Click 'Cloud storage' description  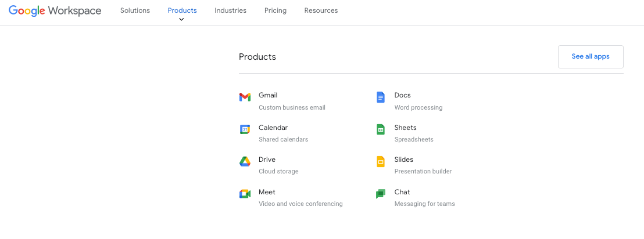(278, 171)
